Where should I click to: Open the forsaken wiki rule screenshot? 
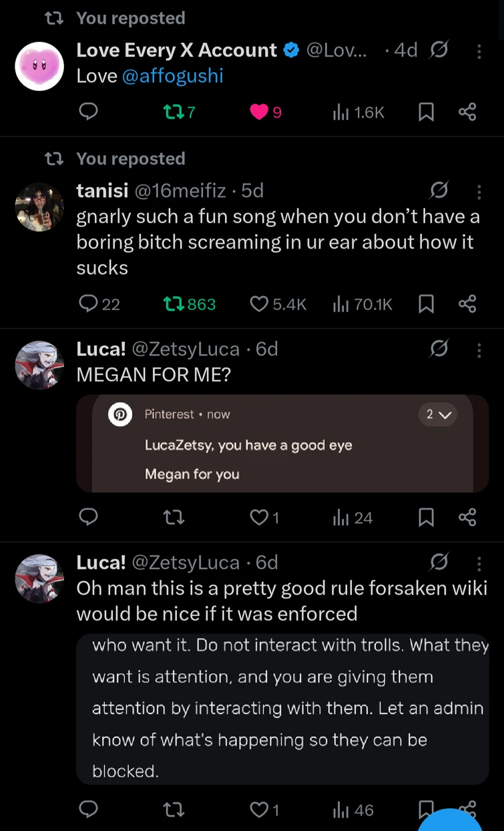tap(282, 708)
